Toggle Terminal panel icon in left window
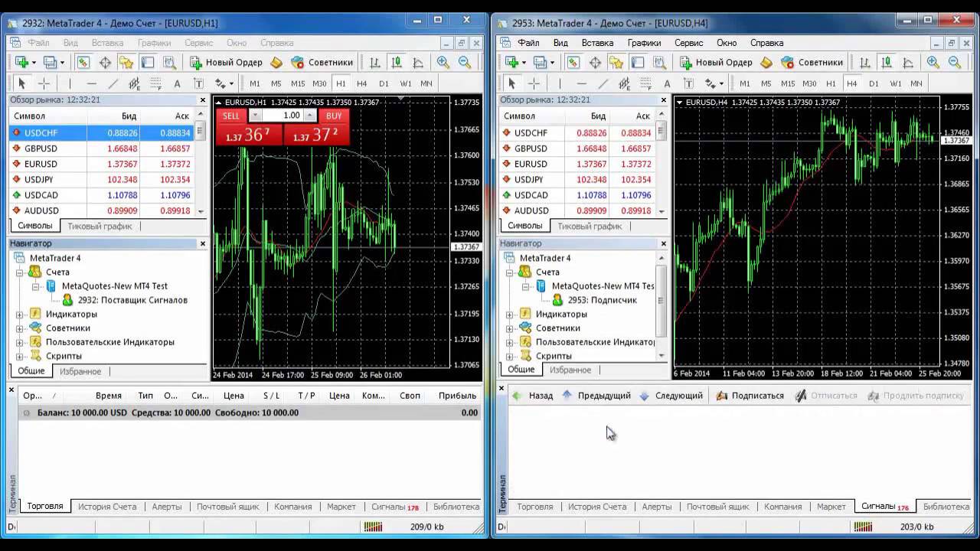 tap(148, 63)
